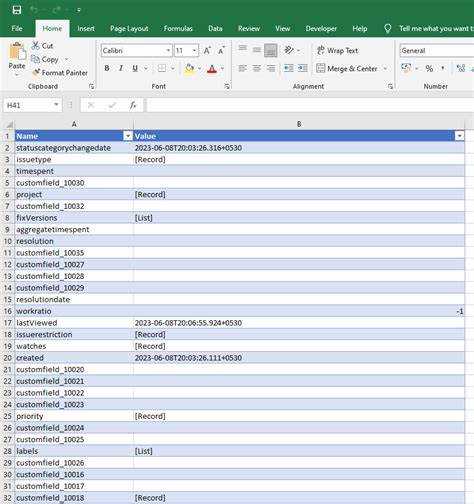Click the Save icon in quick access toolbar

click(x=17, y=10)
